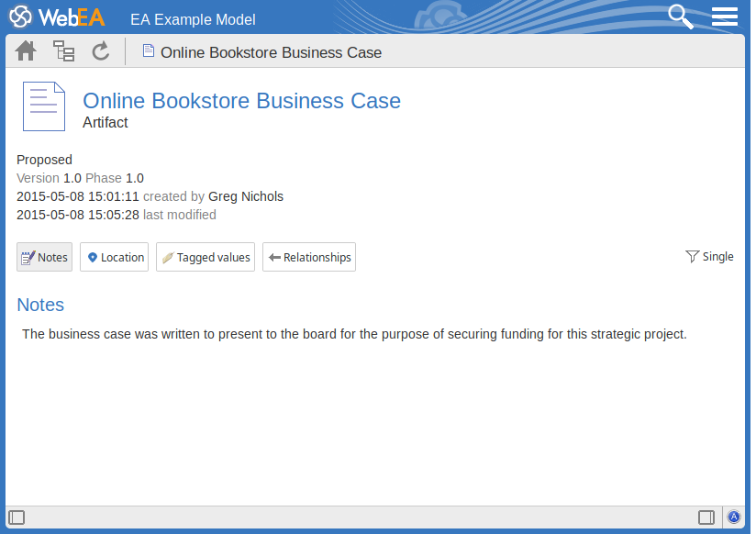Click the Home icon in the toolbar
This screenshot has width=756, height=534.
26,51
